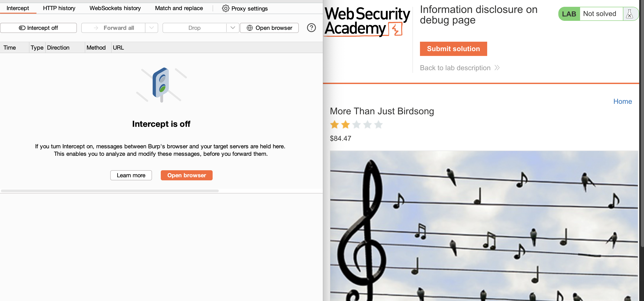Viewport: 644px width, 301px height.
Task: Switch to the HTTP history tab
Action: [59, 8]
